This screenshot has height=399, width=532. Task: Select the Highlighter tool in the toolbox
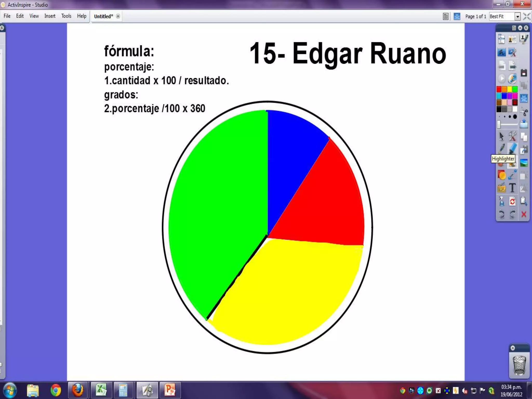point(512,148)
